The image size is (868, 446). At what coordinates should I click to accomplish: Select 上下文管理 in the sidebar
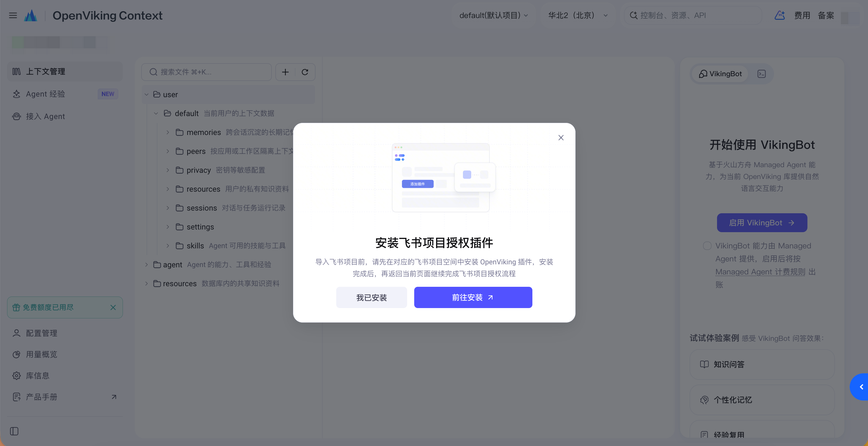tap(65, 71)
